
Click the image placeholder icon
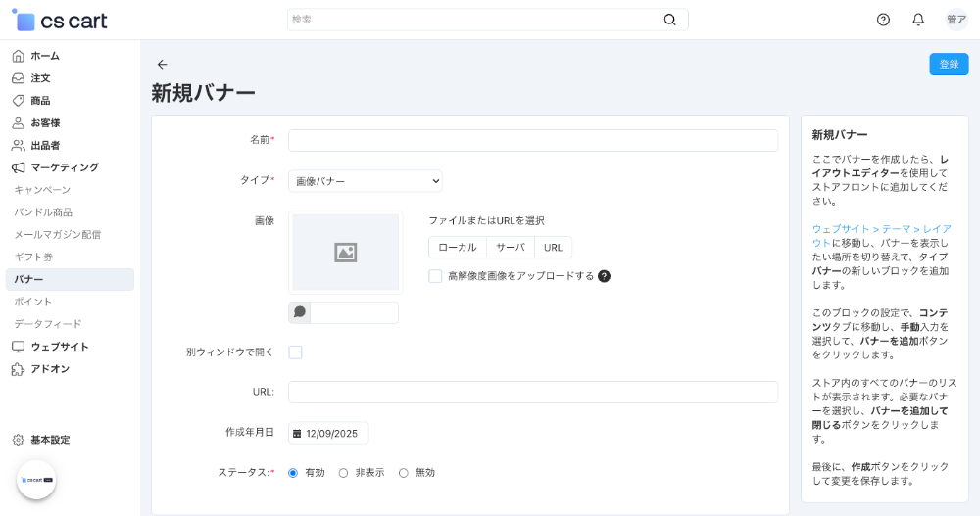[346, 253]
